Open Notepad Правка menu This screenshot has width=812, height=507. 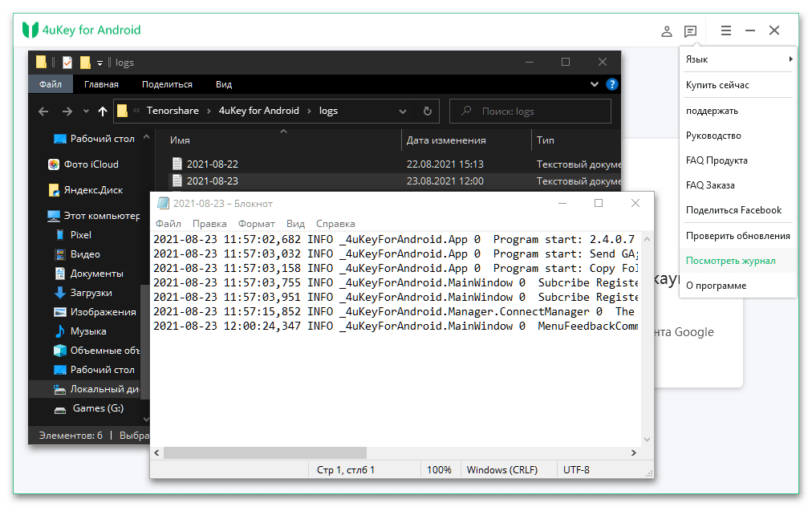[209, 224]
